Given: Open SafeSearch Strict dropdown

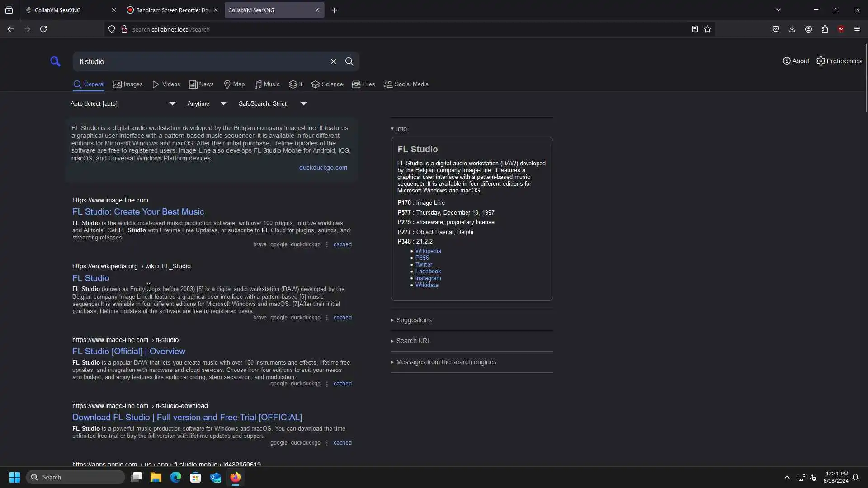Looking at the screenshot, I should [273, 103].
